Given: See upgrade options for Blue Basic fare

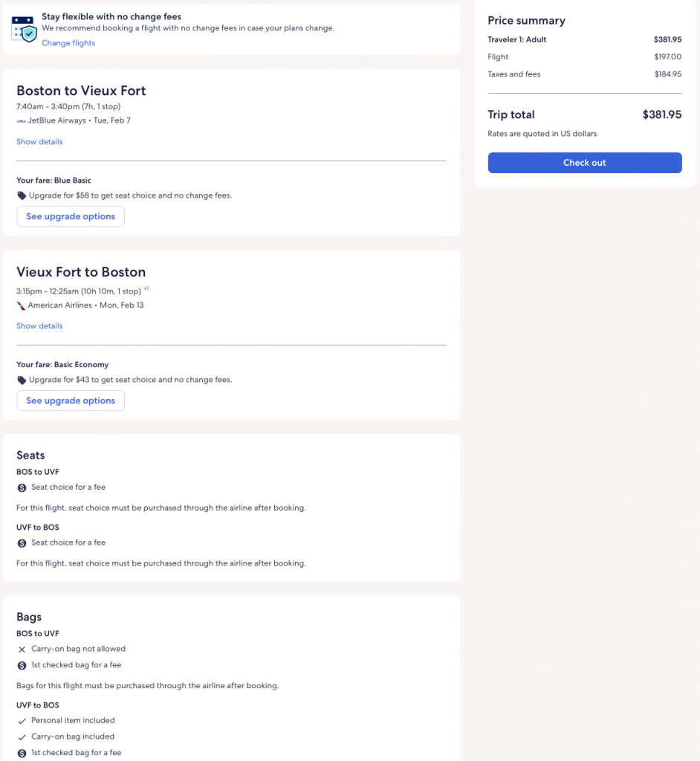Looking at the screenshot, I should (x=71, y=216).
